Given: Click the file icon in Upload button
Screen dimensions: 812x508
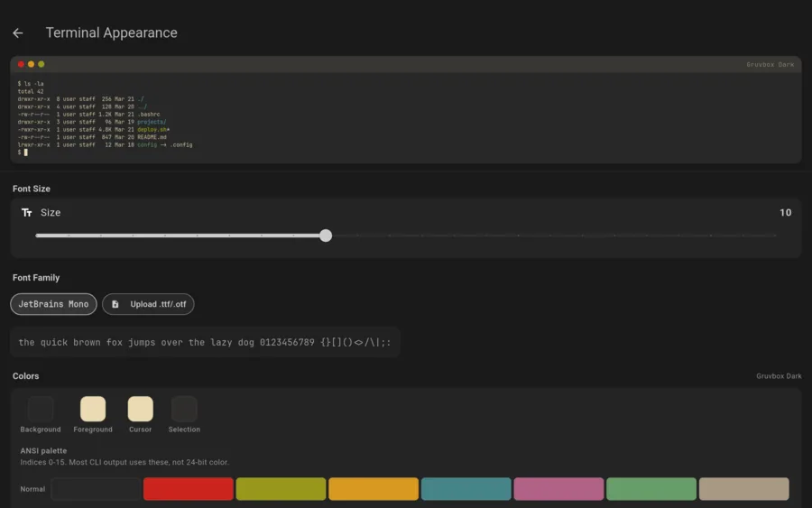Looking at the screenshot, I should pos(115,304).
